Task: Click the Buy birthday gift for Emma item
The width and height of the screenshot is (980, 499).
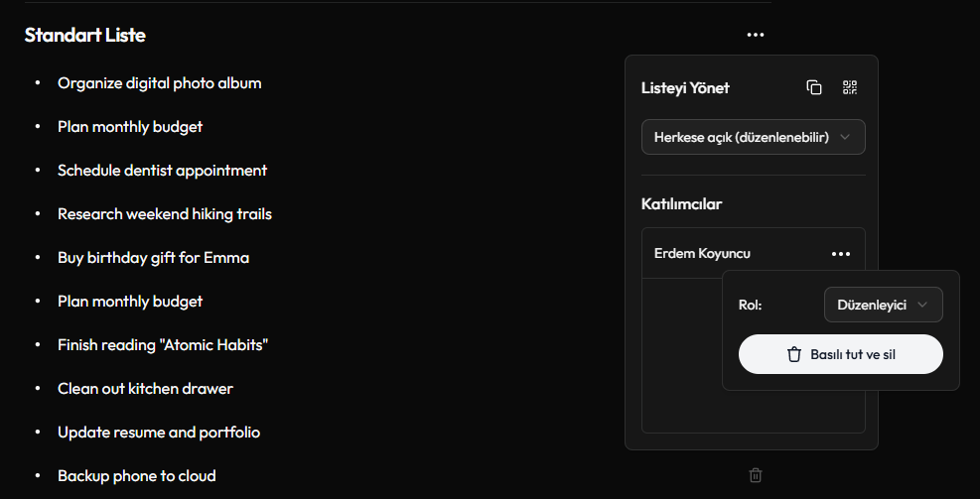Action: pyautogui.click(x=153, y=258)
